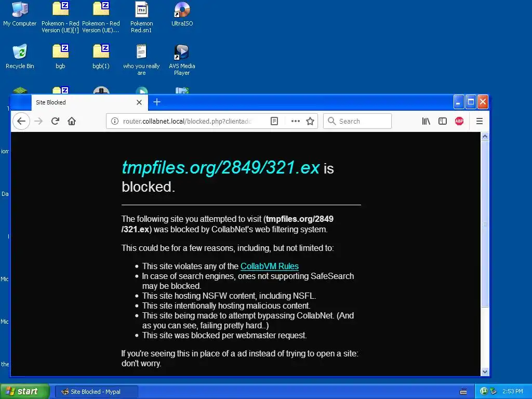Screen dimensions: 532x399
Task: Click the green circular tray icon
Action: point(484,391)
